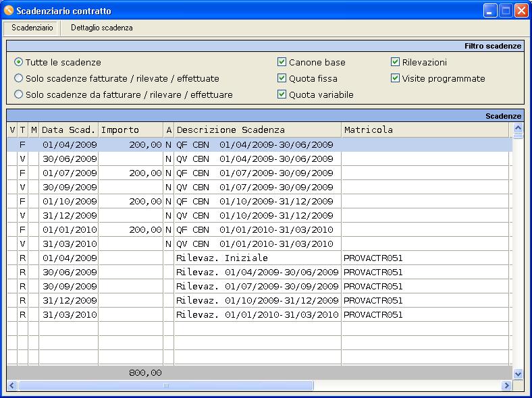Minimize the Scadenziario contratto window
This screenshot has height=398, width=532.
[489, 11]
